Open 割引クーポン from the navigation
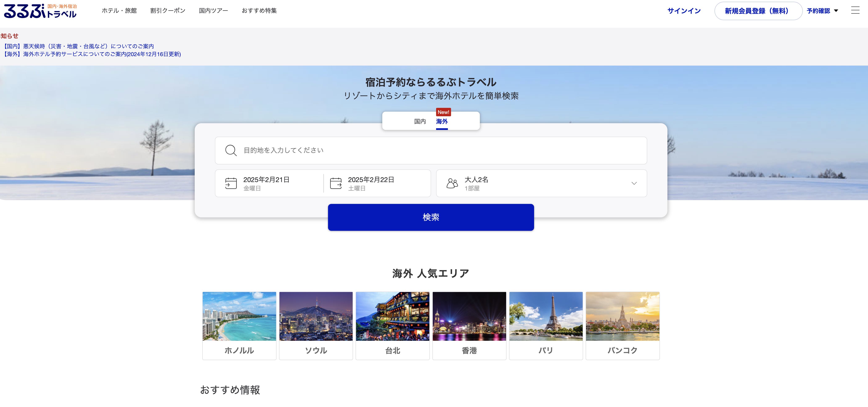Screen dimensions: 868x407 168,11
